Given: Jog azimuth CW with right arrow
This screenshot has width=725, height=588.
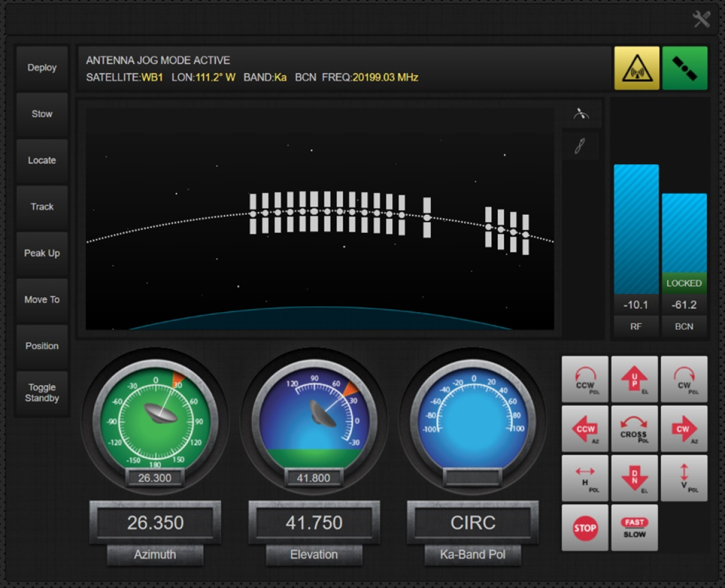Looking at the screenshot, I should (684, 429).
